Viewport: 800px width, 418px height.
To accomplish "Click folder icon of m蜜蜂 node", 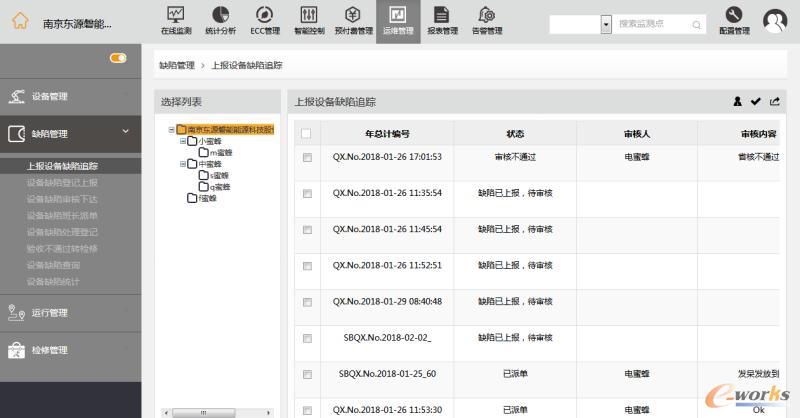I will [x=204, y=152].
